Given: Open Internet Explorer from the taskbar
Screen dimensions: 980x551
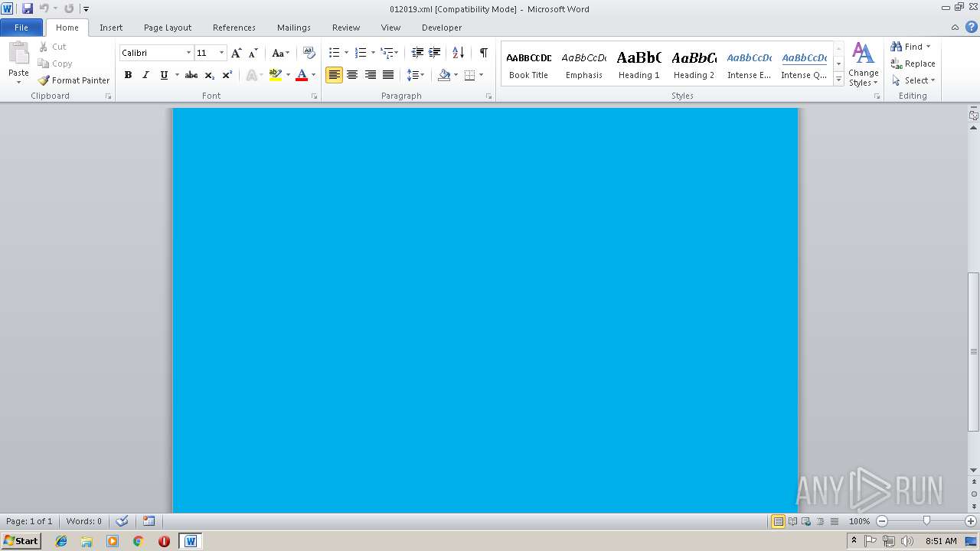Looking at the screenshot, I should pyautogui.click(x=61, y=541).
